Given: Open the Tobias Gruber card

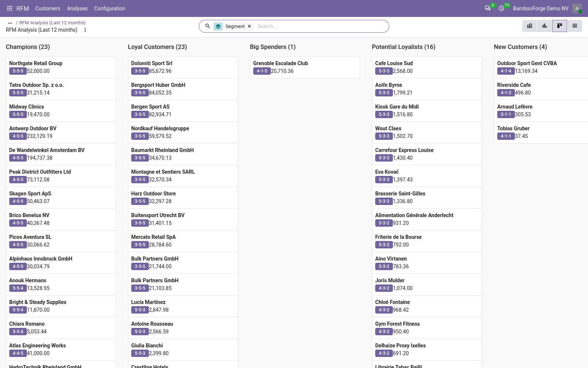Looking at the screenshot, I should click(x=541, y=132).
